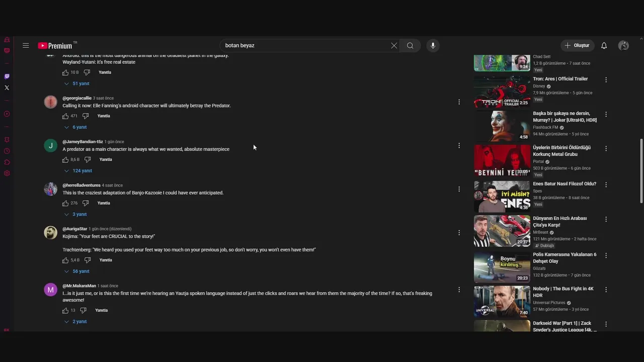Screen dimensions: 644x362
Task: Open options menu for georgiacallie's comment
Action: [459, 102]
